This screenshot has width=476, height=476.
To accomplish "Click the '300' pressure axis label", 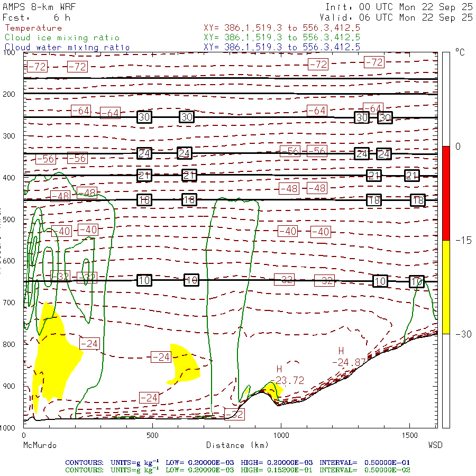I will tap(9, 136).
